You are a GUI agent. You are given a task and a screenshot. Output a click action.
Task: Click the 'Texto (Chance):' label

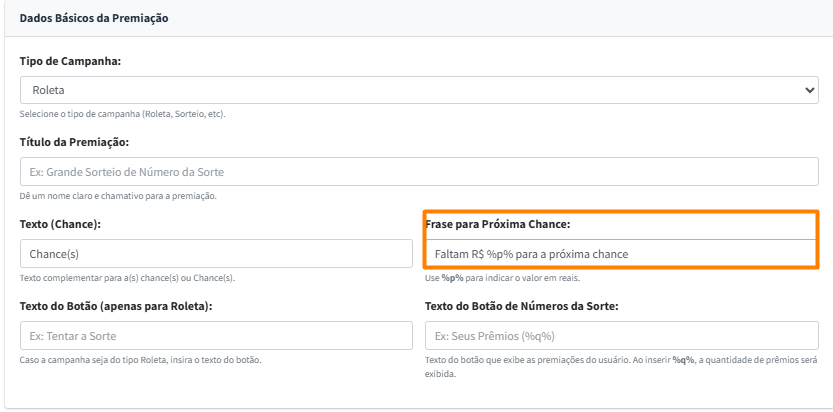59,224
